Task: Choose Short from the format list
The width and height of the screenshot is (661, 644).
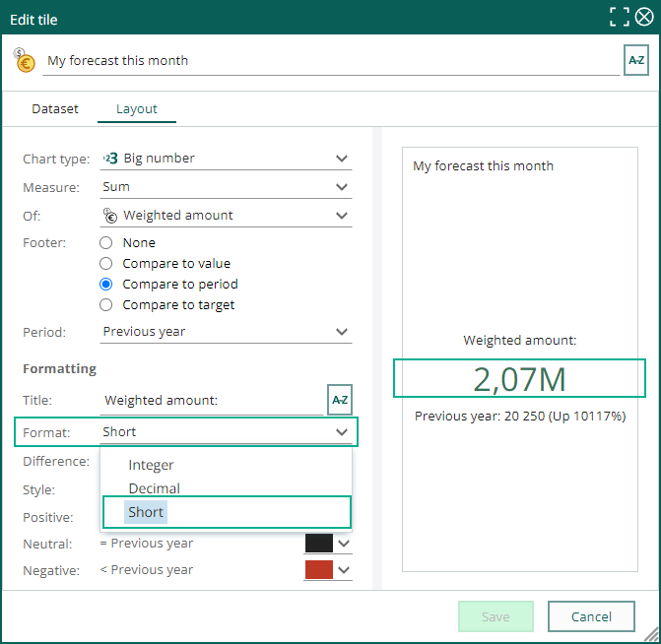Action: pos(146,512)
